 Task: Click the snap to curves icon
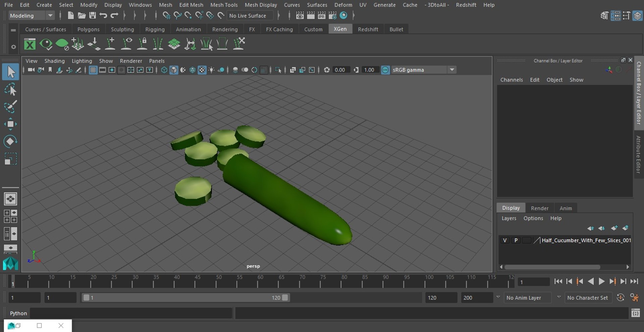pyautogui.click(x=177, y=15)
